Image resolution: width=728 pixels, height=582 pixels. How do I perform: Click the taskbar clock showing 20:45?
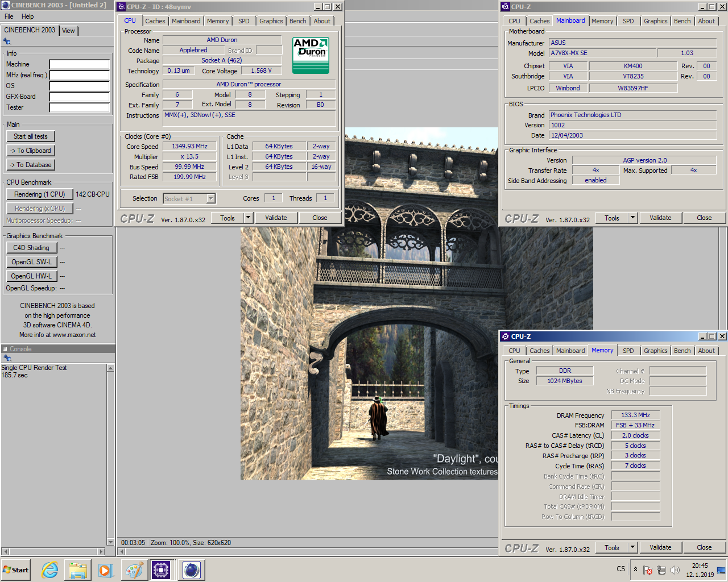700,570
